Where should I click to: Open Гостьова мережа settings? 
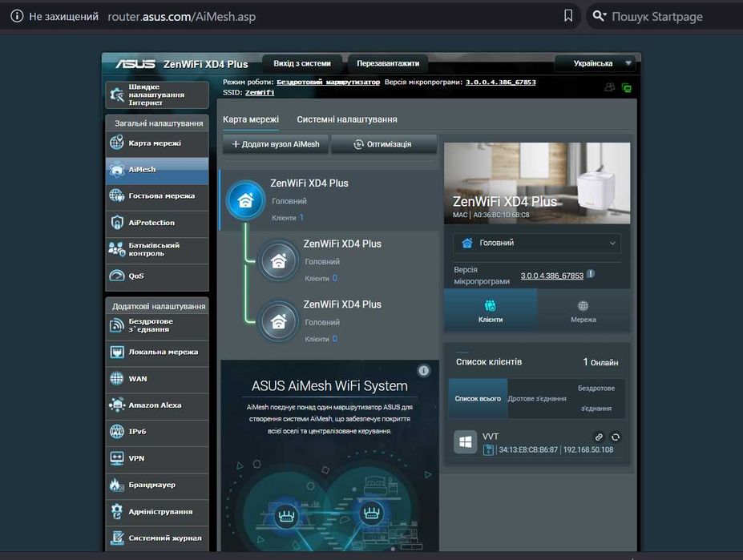157,195
